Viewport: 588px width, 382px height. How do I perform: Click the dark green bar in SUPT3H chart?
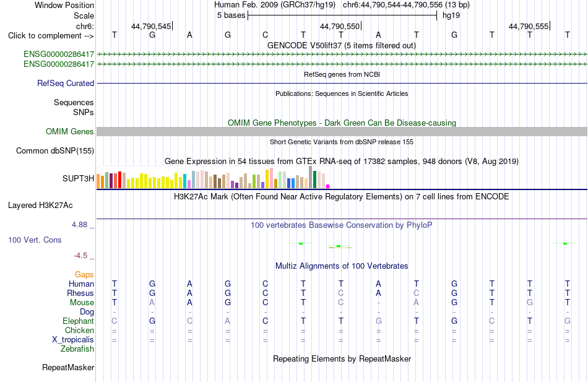pos(314,180)
